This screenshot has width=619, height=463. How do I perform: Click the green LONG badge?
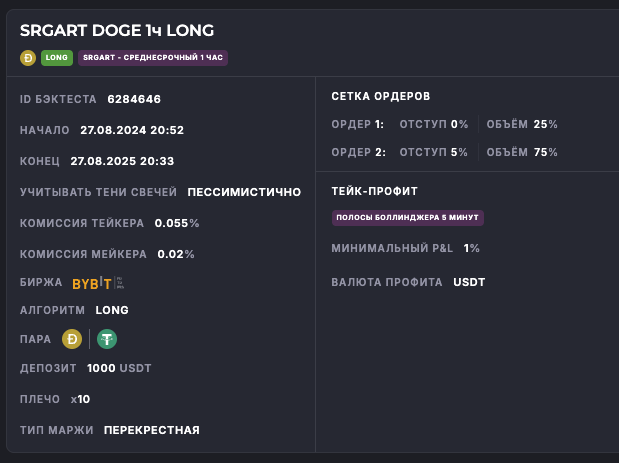tap(55, 58)
